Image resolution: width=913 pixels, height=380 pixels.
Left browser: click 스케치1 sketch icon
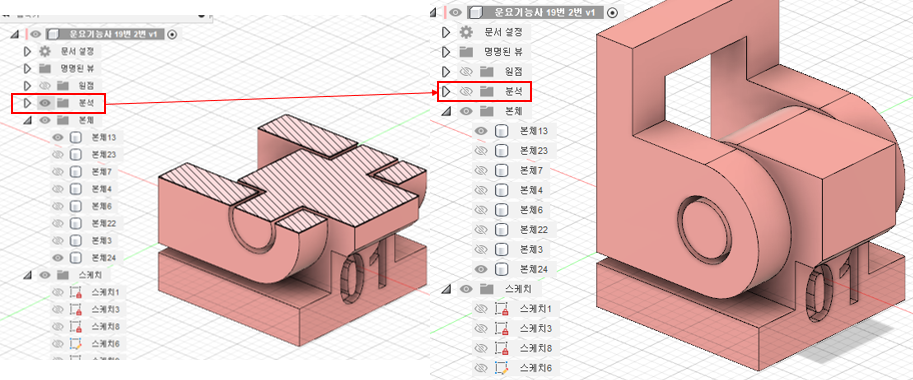(x=76, y=292)
